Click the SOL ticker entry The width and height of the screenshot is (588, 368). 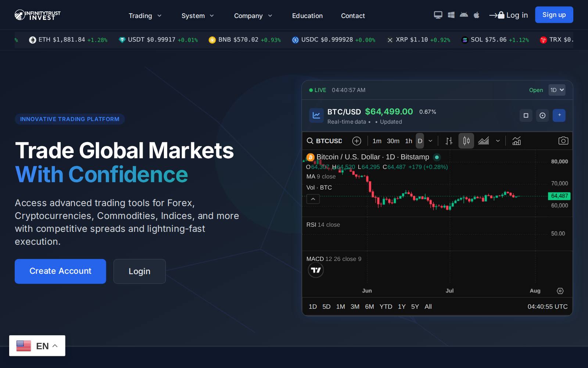(x=495, y=40)
